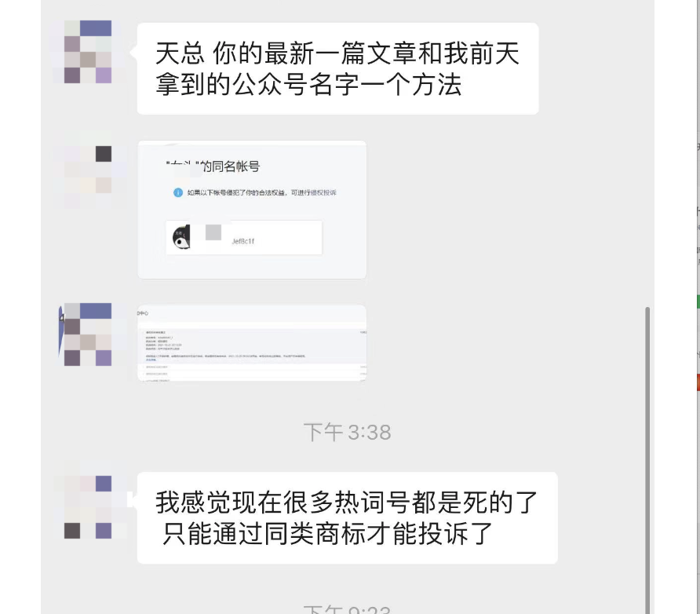Click the blue info icon in the shared screenshot
This screenshot has height=614, width=700.
coord(177,192)
